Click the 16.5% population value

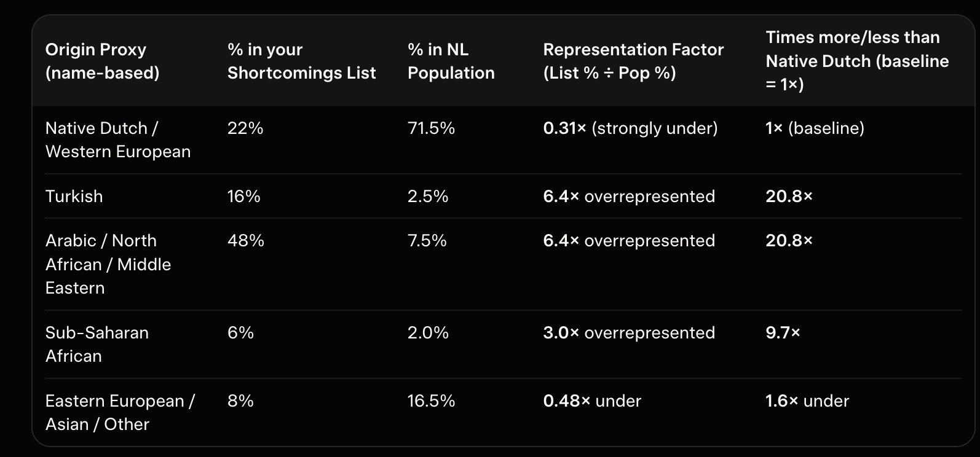(431, 401)
